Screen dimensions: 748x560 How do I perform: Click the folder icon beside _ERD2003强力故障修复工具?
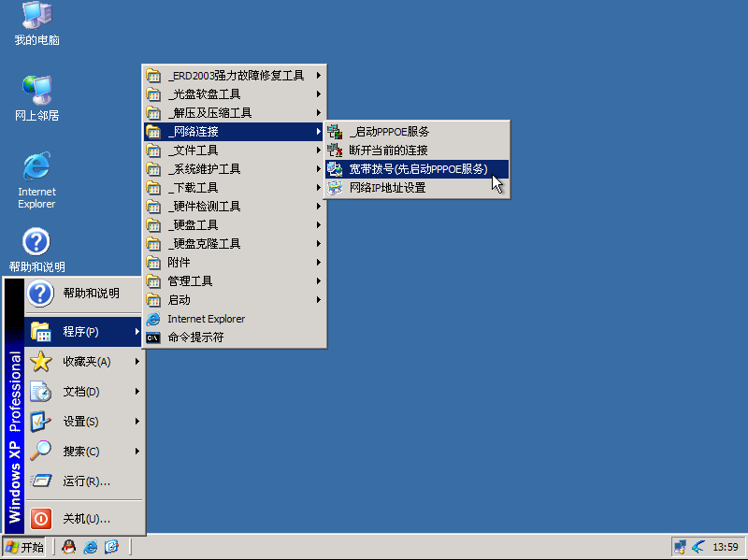tap(153, 76)
